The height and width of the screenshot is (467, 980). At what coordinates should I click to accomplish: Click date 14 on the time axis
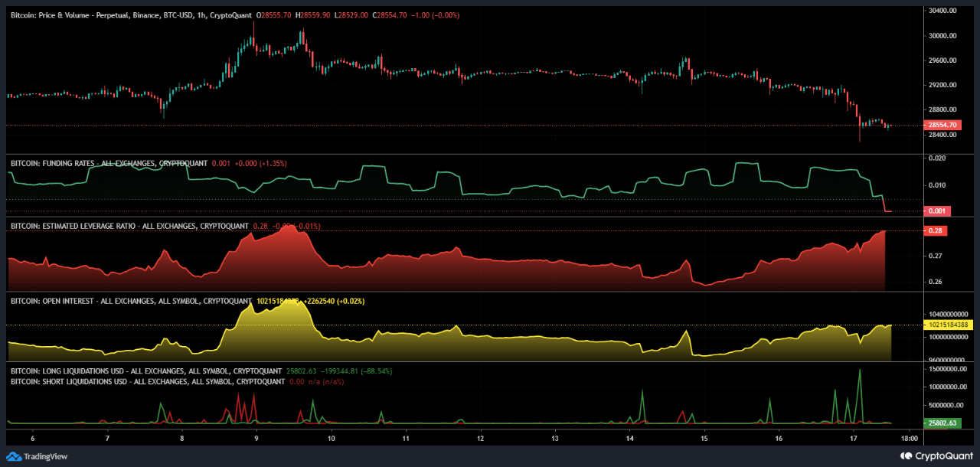coord(629,439)
